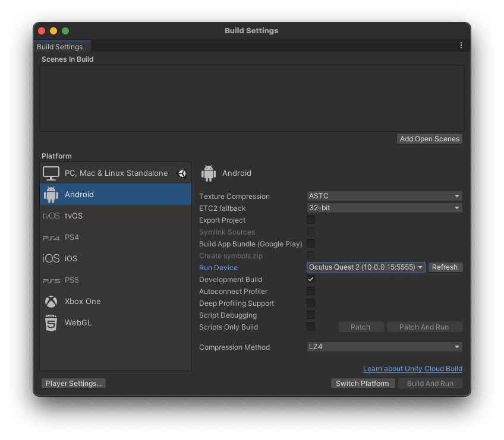Select the Xbox One platform row

115,301
